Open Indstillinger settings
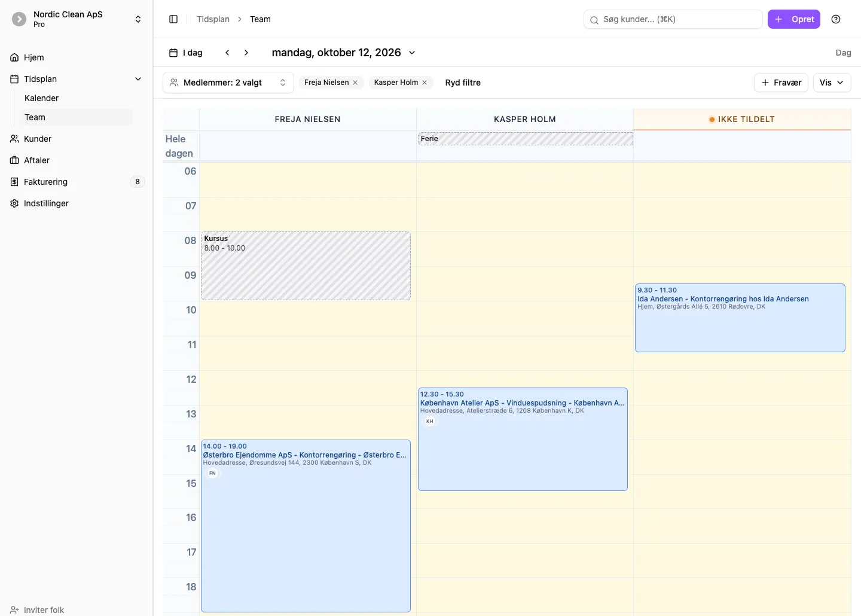The width and height of the screenshot is (861, 616). click(x=77, y=203)
